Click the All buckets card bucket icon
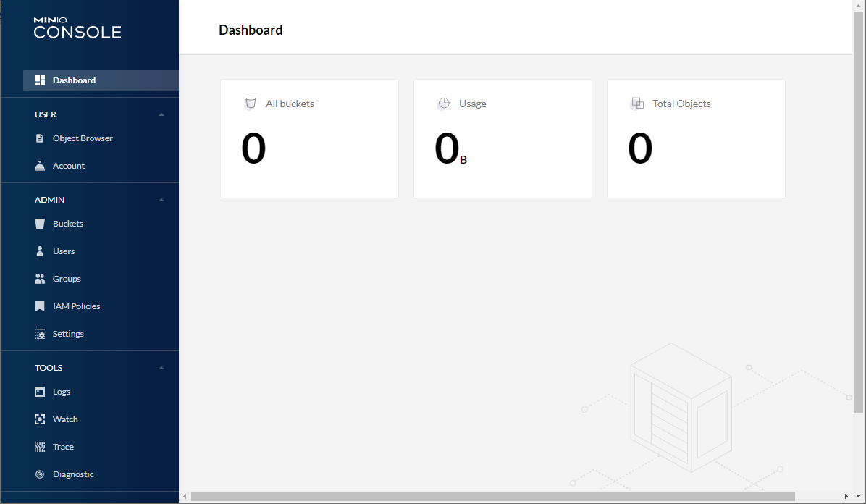Viewport: 866px width, 504px height. click(251, 104)
